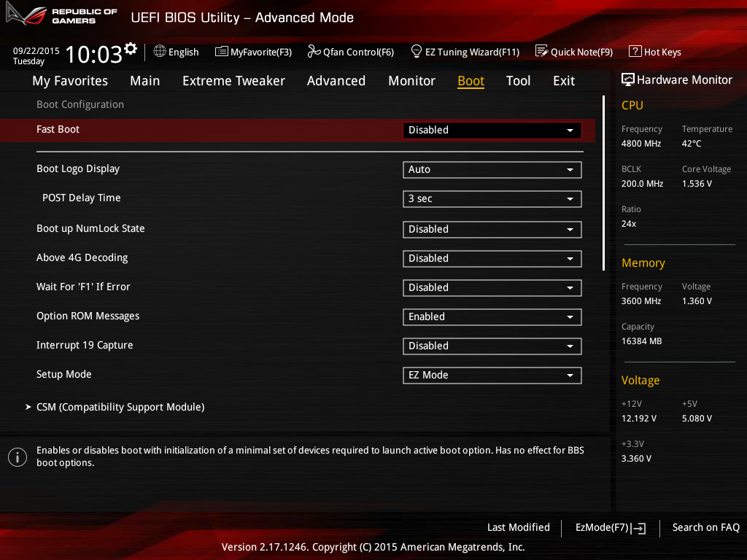Open MyFavorite(F3)
747x560 pixels.
[x=253, y=52]
